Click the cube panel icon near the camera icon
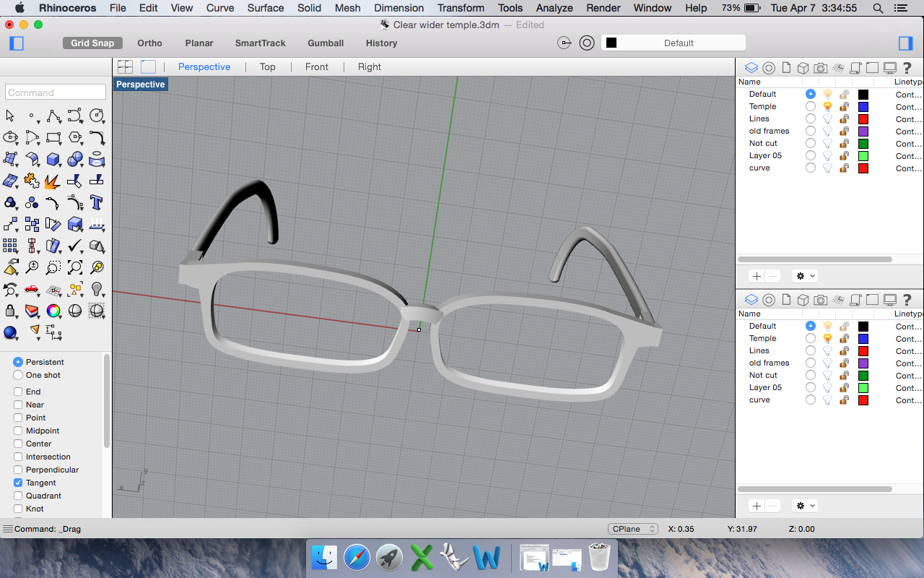This screenshot has height=578, width=924. pyautogui.click(x=803, y=67)
